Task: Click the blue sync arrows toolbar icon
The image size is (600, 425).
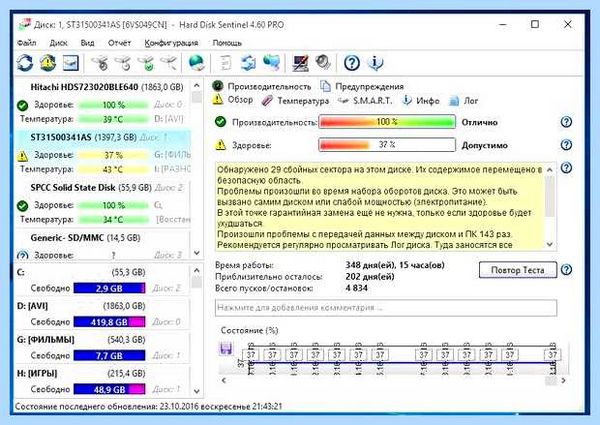Action: [248, 63]
